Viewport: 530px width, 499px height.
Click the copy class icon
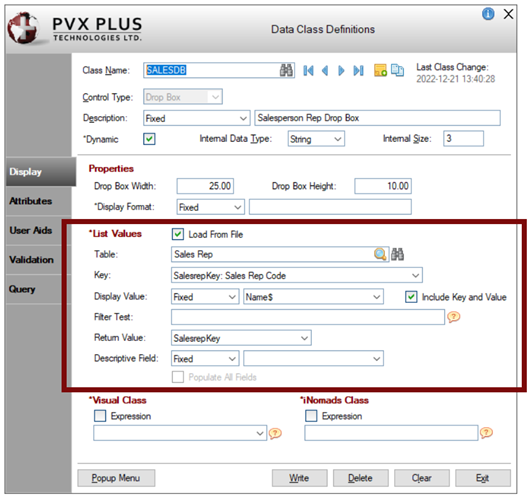[397, 70]
